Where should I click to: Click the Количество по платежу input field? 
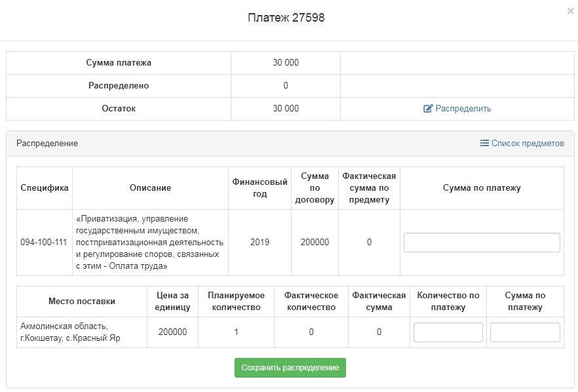click(x=448, y=332)
